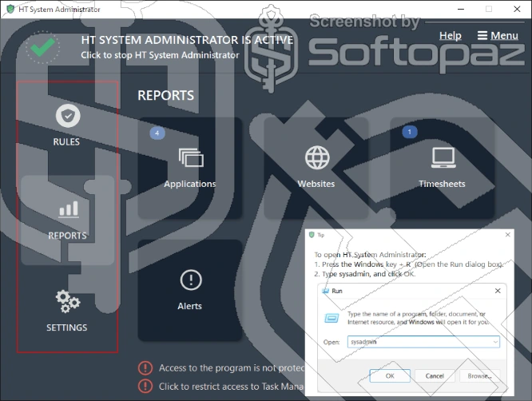The image size is (532, 401).
Task: Open the Websites globe icon
Action: click(x=317, y=157)
